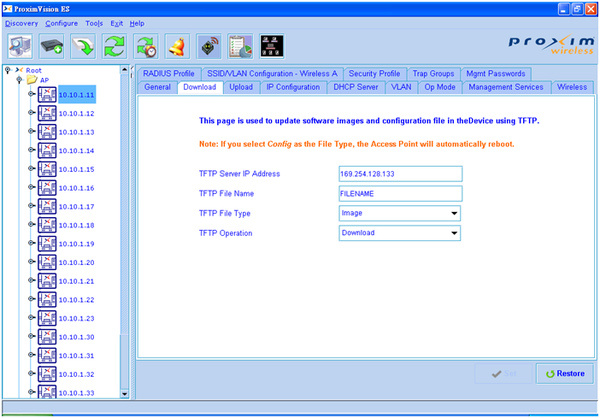Expand the 10.10.1.13 tree node
The width and height of the screenshot is (600, 418).
click(31, 131)
